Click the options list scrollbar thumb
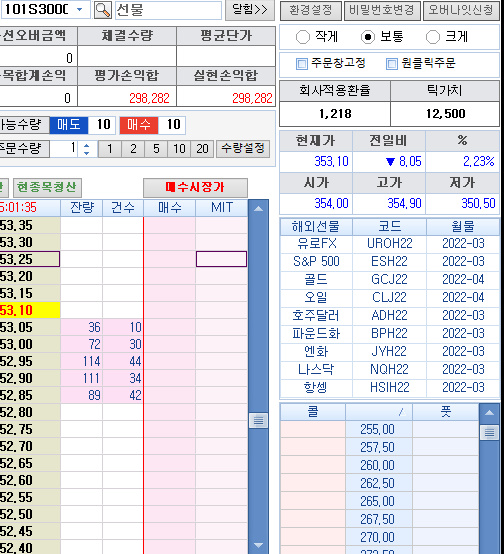 pyautogui.click(x=489, y=432)
